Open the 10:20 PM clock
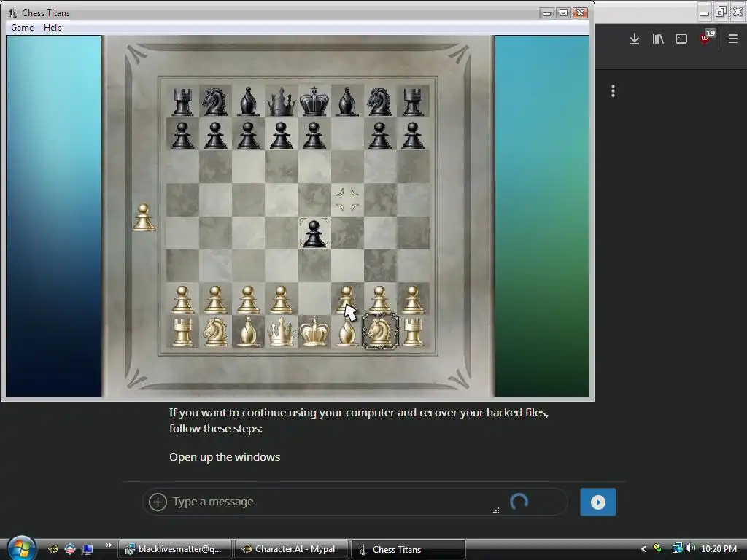The width and height of the screenshot is (747, 560). (719, 549)
